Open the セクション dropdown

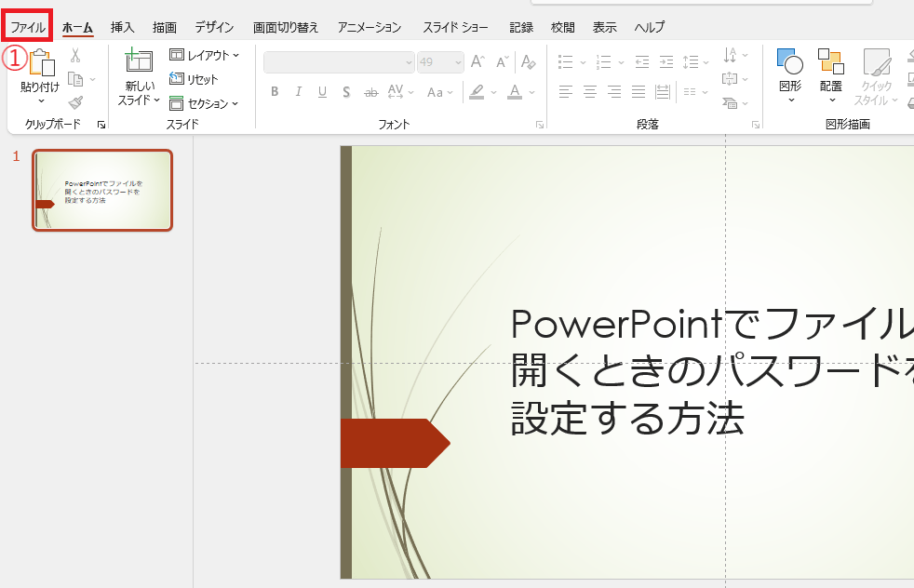204,103
